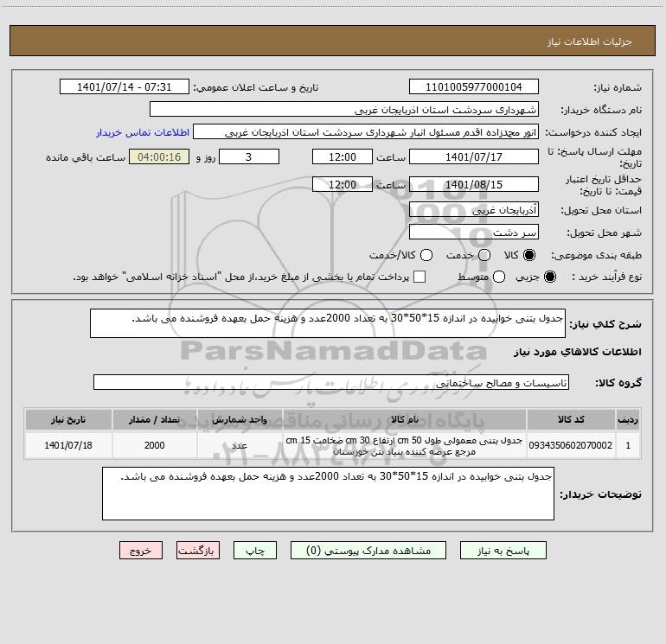Open buyer contact info link

click(143, 132)
